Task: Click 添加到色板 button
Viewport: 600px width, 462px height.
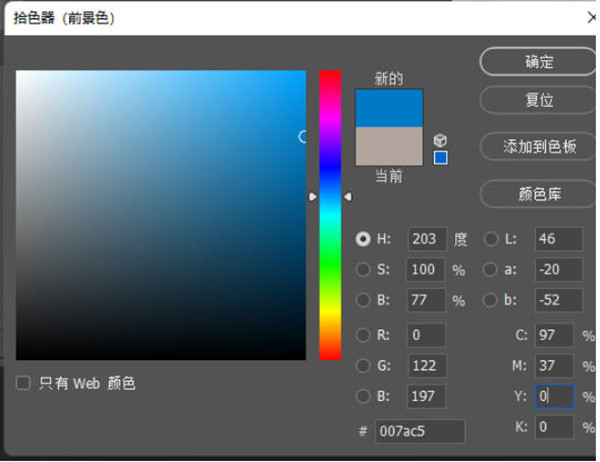Action: pyautogui.click(x=539, y=146)
